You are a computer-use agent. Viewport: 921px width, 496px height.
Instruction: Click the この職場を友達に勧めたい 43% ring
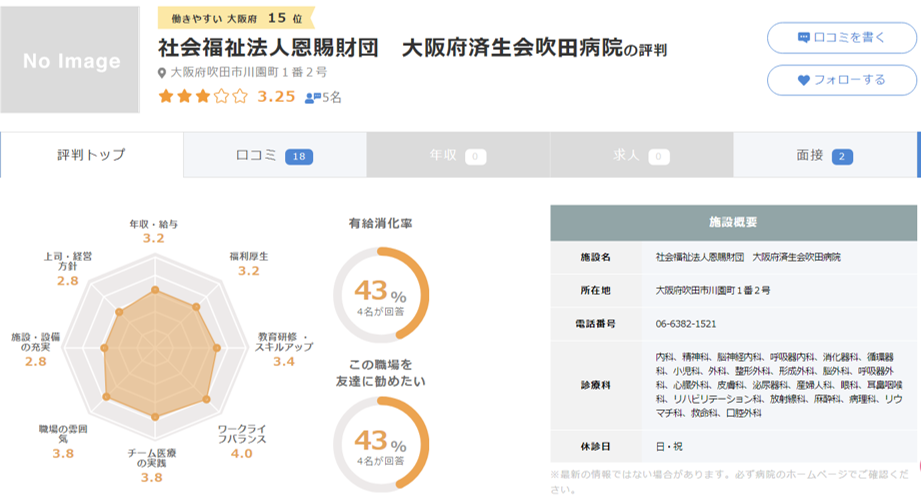(x=380, y=440)
